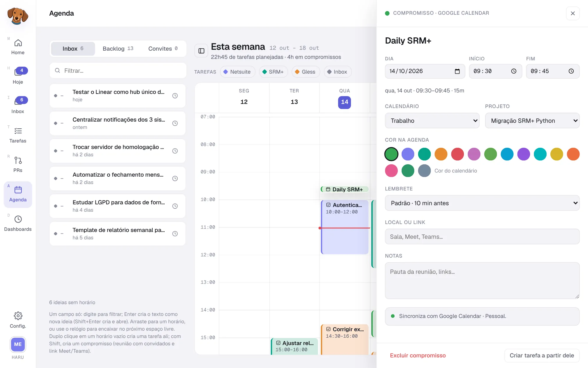Open Inbox in the left sidebar
The image size is (588, 368).
tap(18, 106)
